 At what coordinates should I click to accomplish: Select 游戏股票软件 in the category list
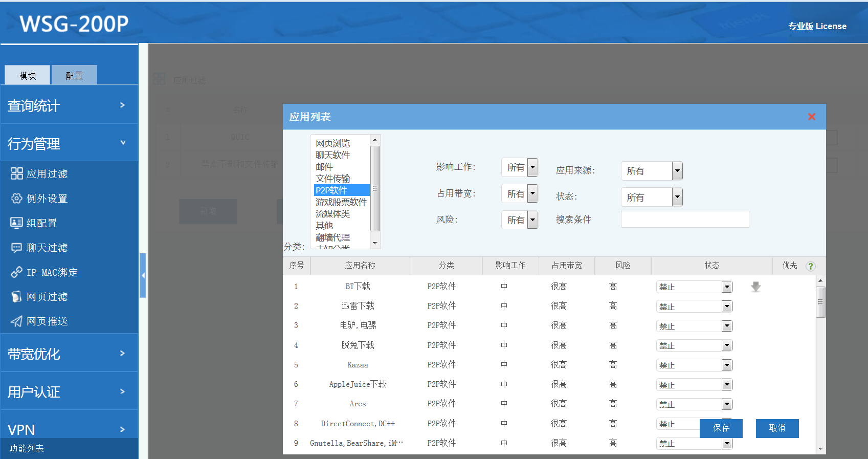tap(341, 202)
